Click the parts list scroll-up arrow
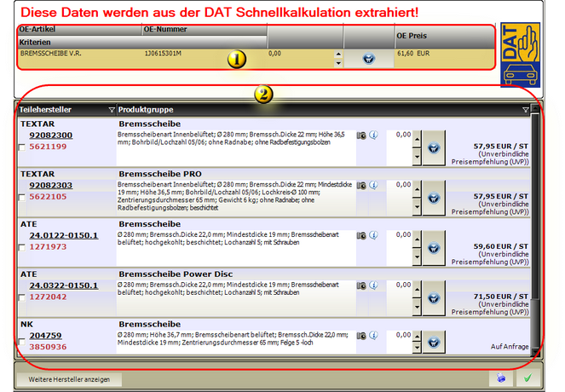Image resolution: width=565 pixels, height=392 pixels. (535, 108)
